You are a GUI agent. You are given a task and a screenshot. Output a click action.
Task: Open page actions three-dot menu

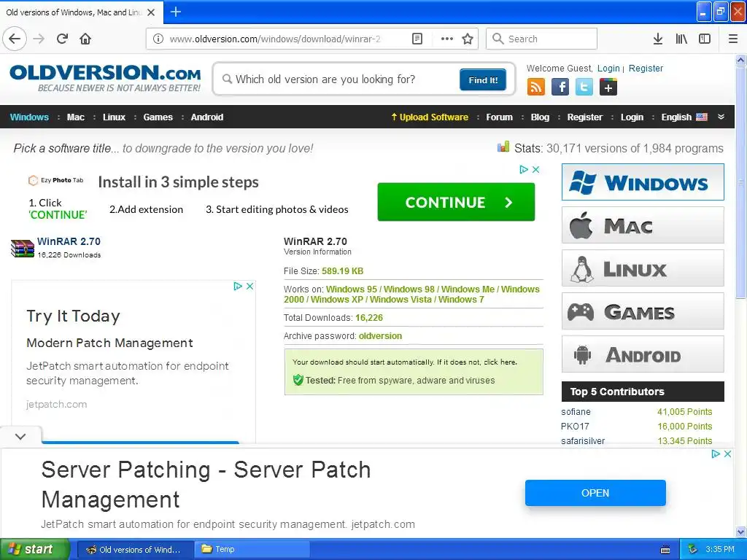pyautogui.click(x=447, y=39)
